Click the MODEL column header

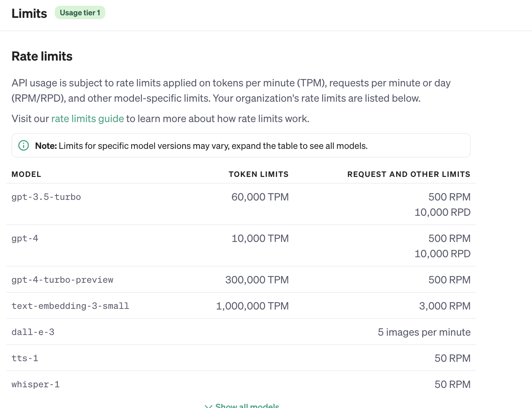point(26,174)
